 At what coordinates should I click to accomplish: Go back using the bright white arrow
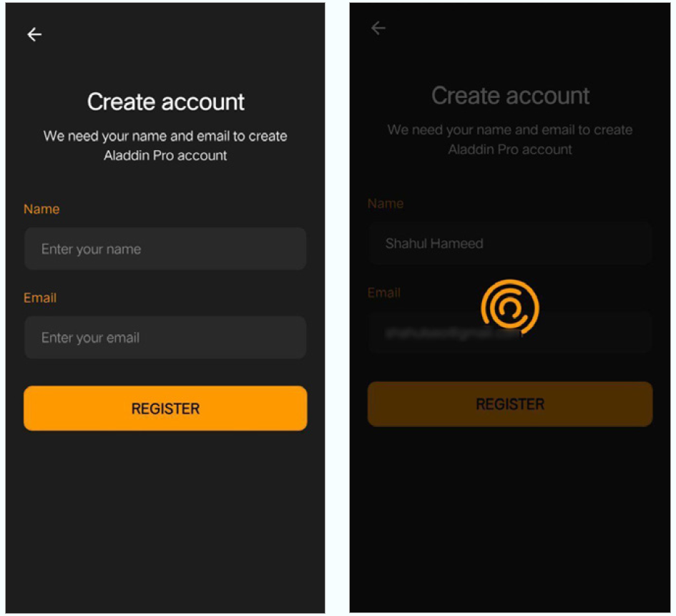tap(34, 34)
